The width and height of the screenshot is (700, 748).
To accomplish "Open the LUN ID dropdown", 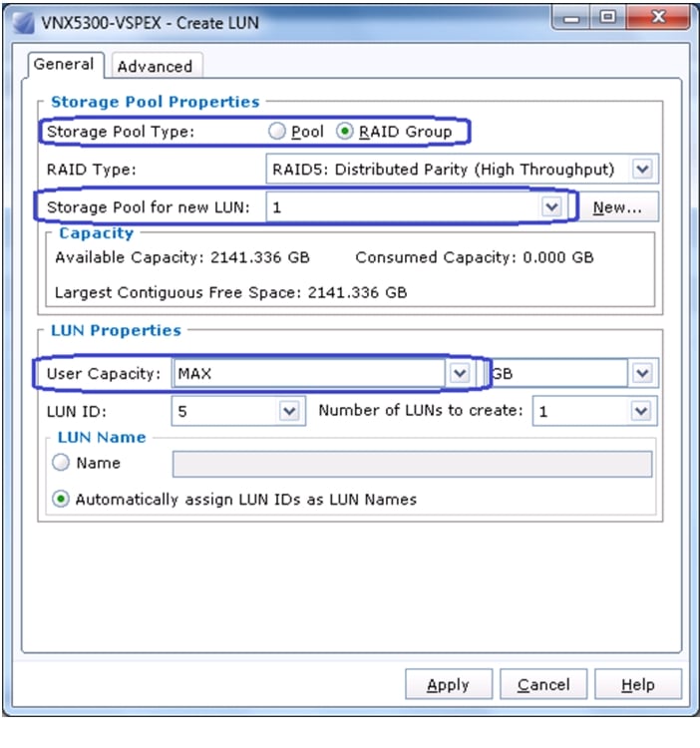I will tap(289, 411).
